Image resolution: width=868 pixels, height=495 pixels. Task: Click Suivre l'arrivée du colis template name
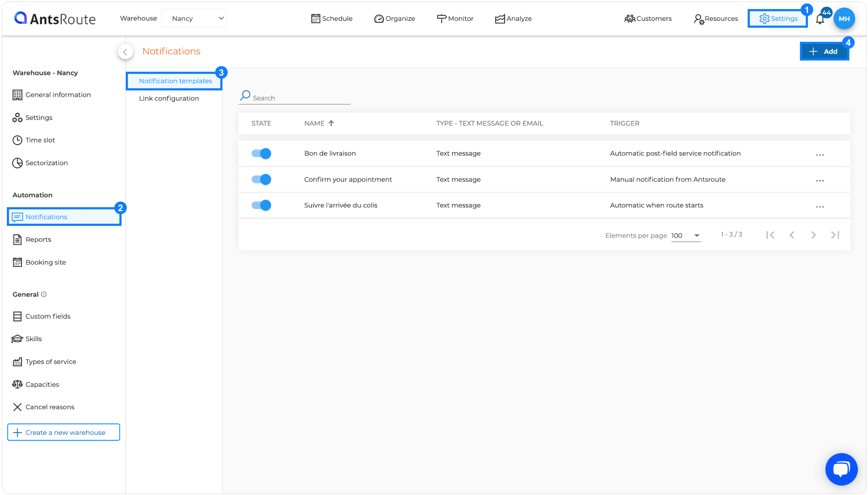pos(341,205)
